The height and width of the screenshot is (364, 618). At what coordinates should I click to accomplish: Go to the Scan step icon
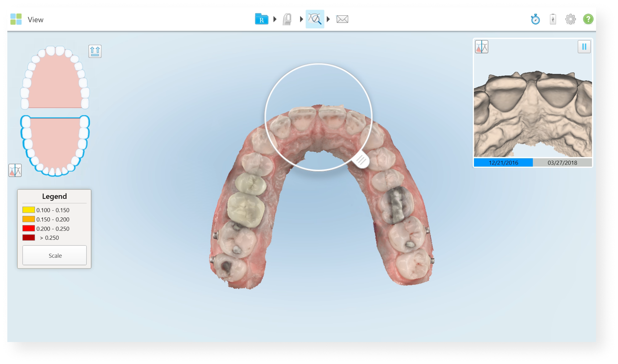point(287,19)
